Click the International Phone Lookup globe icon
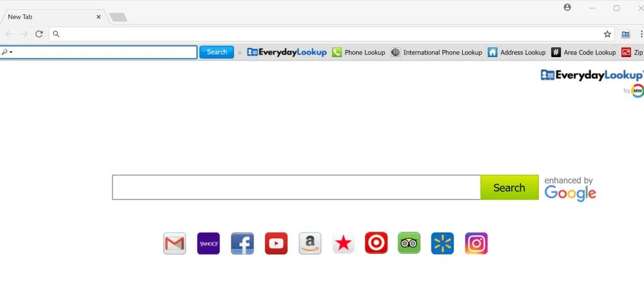Screen dimensions: 644x300 396,52
